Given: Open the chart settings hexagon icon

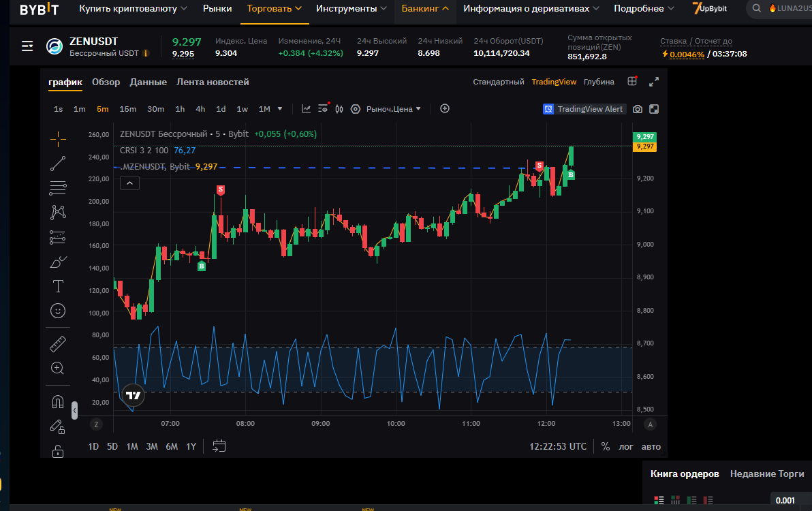Looking at the screenshot, I should pyautogui.click(x=355, y=109).
